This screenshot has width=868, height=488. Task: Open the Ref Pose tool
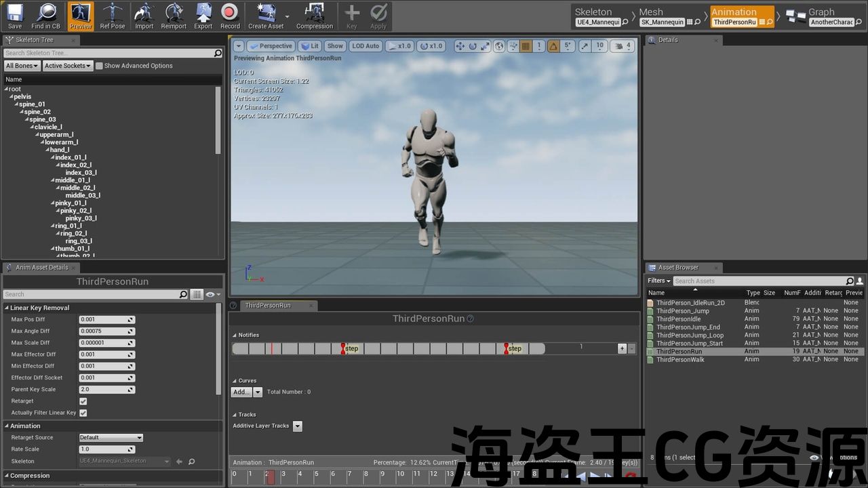point(113,16)
